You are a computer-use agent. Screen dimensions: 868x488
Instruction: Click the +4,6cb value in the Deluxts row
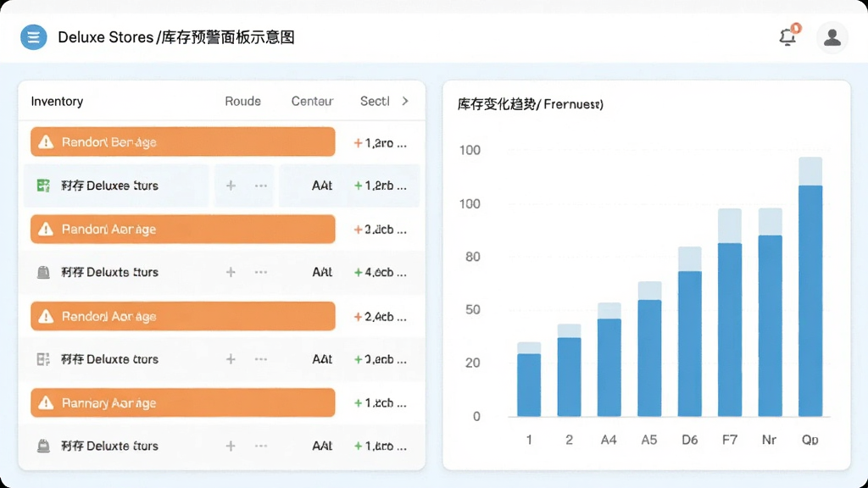381,272
